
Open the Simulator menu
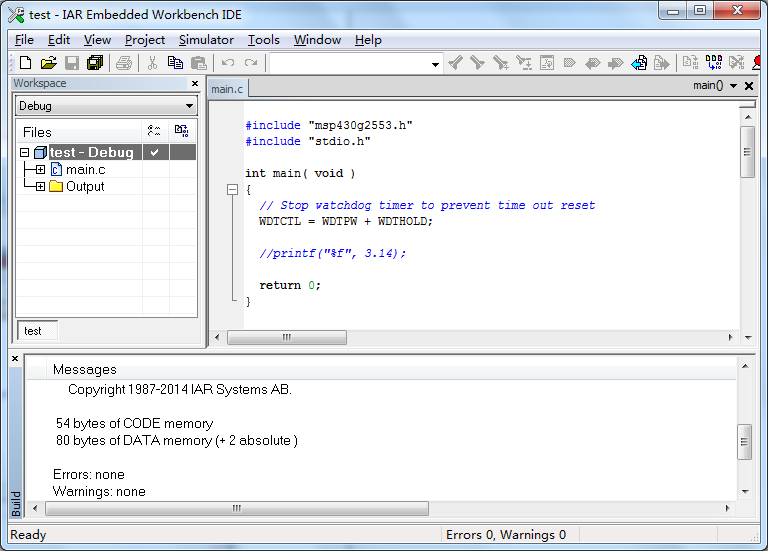click(206, 40)
